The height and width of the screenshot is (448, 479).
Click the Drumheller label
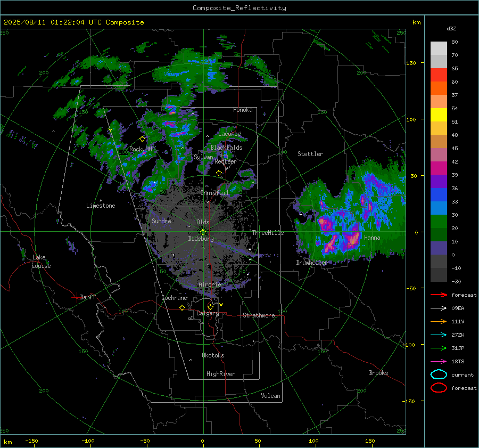311,263
